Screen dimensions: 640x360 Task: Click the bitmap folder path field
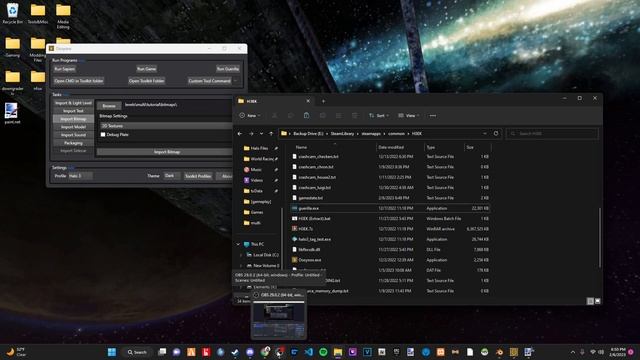pos(178,105)
